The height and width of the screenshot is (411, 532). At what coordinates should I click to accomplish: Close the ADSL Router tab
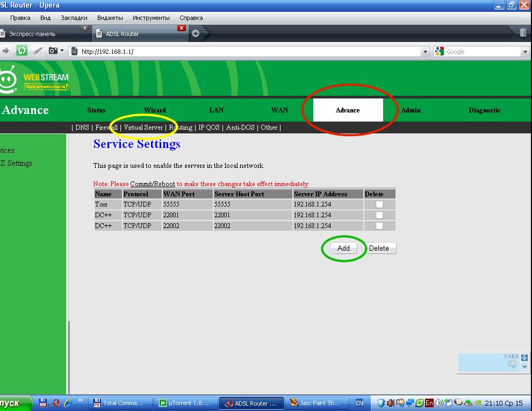tap(182, 28)
